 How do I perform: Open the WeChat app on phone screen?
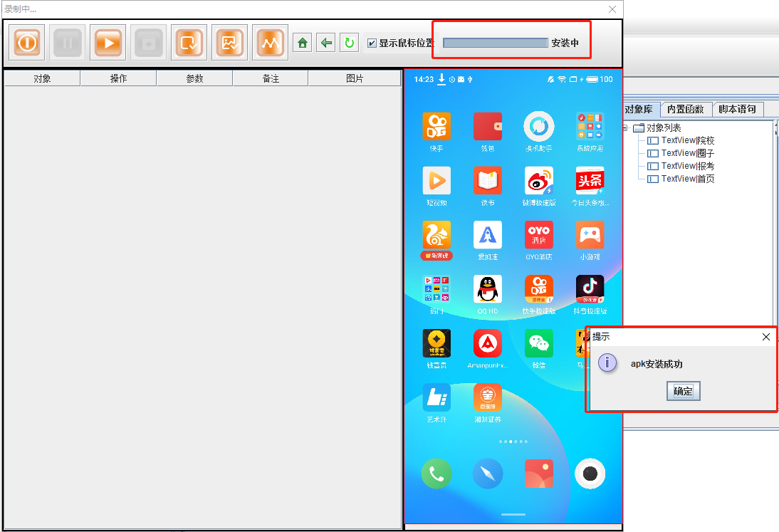pos(538,344)
